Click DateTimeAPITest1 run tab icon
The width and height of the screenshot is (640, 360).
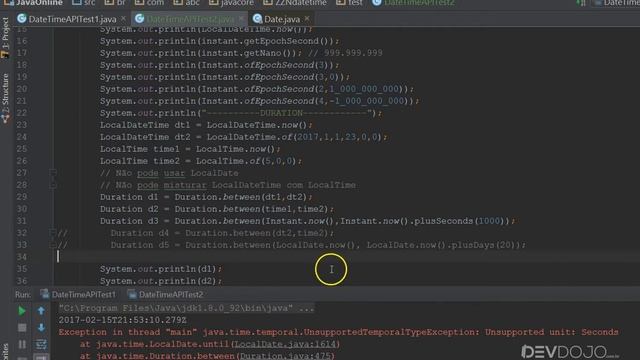pyautogui.click(x=44, y=294)
